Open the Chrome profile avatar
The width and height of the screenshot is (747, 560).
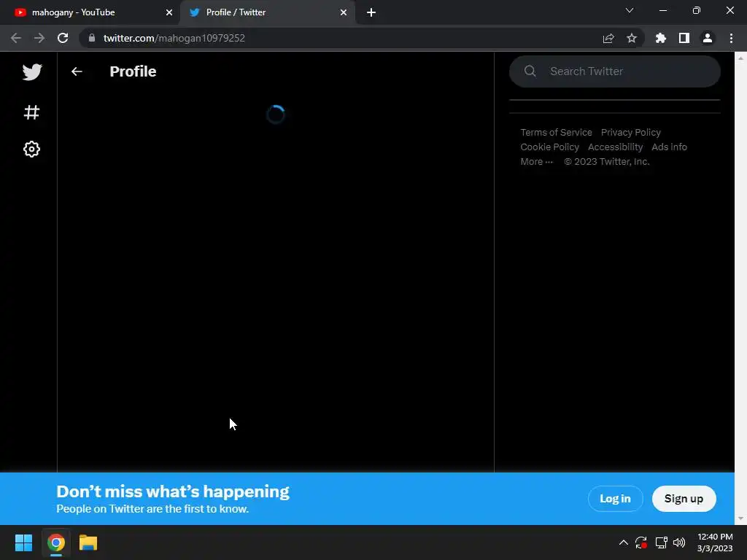tap(708, 38)
